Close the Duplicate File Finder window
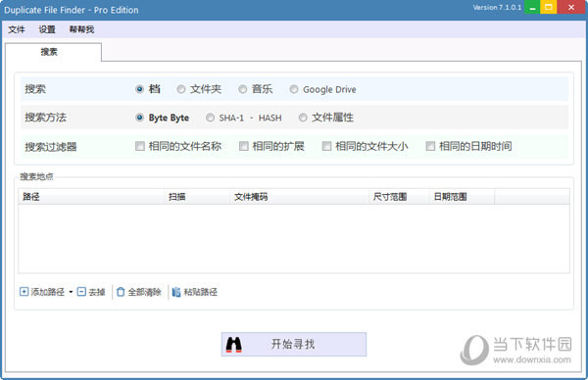The width and height of the screenshot is (588, 380). [570, 7]
